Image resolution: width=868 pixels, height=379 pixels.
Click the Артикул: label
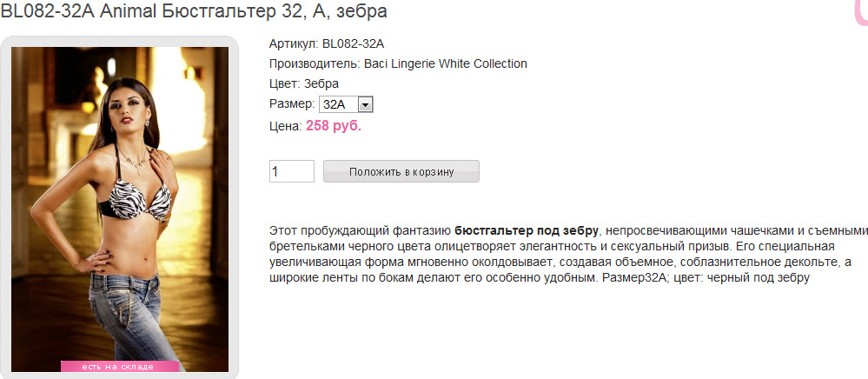(x=294, y=43)
